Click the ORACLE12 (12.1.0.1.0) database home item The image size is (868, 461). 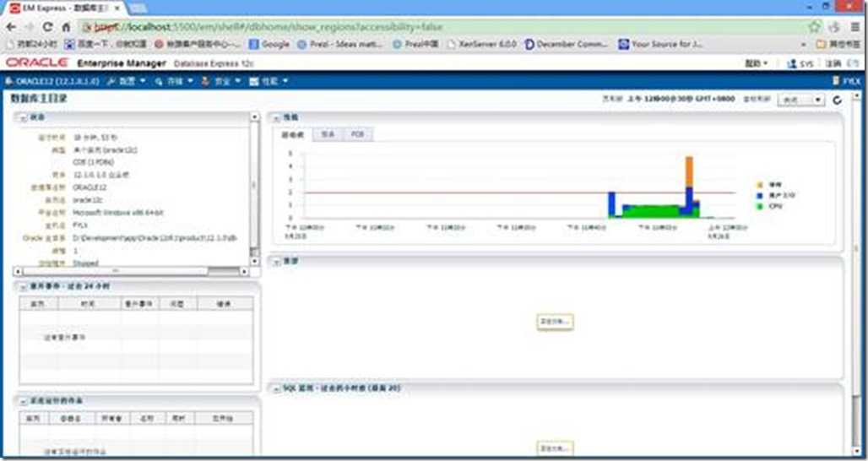click(x=52, y=81)
